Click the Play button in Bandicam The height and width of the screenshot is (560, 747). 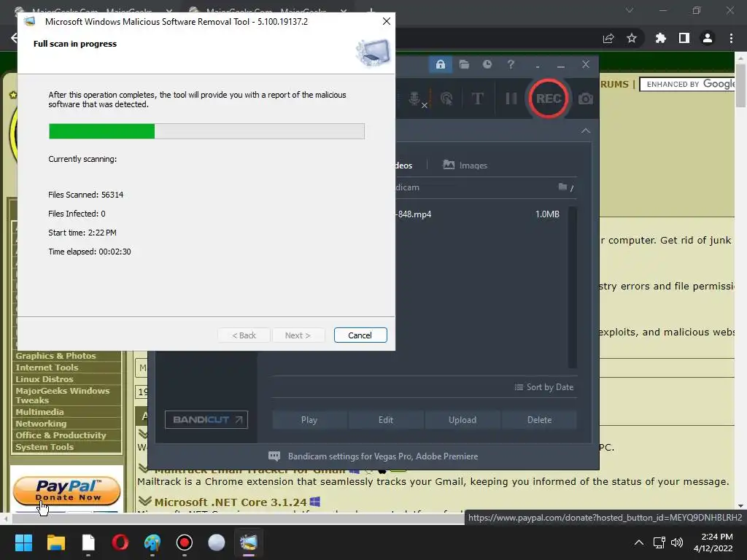point(309,420)
